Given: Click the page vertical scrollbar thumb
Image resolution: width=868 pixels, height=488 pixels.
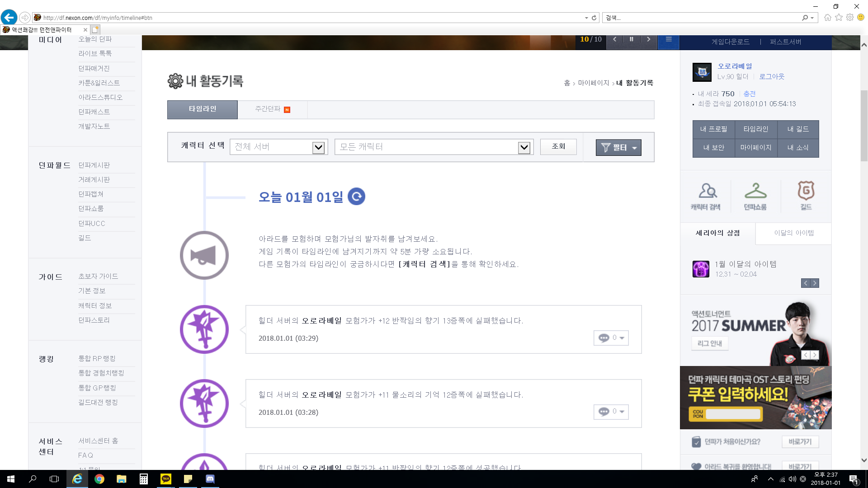Looking at the screenshot, I should [x=864, y=126].
